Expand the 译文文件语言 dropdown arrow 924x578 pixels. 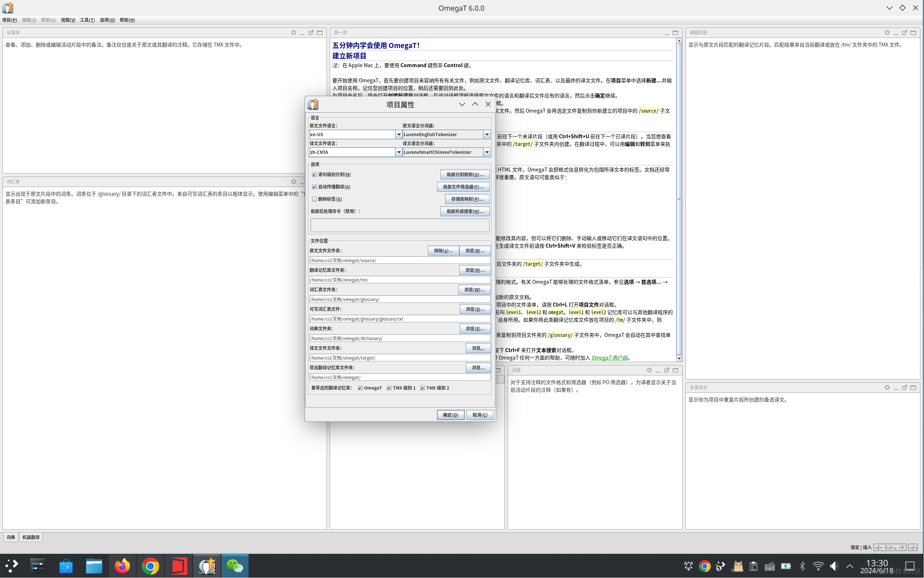(398, 152)
